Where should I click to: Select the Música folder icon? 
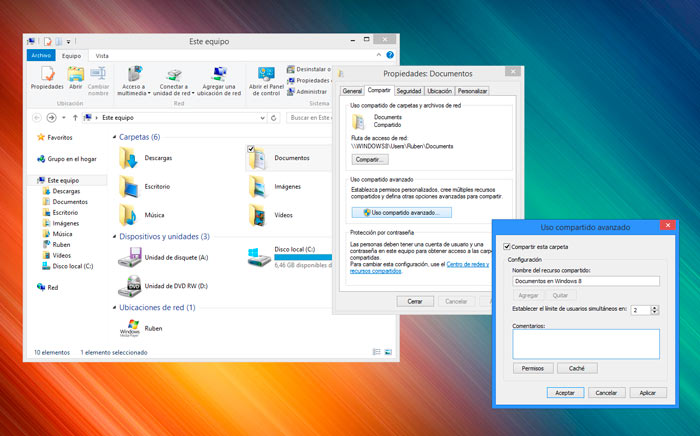[x=128, y=215]
